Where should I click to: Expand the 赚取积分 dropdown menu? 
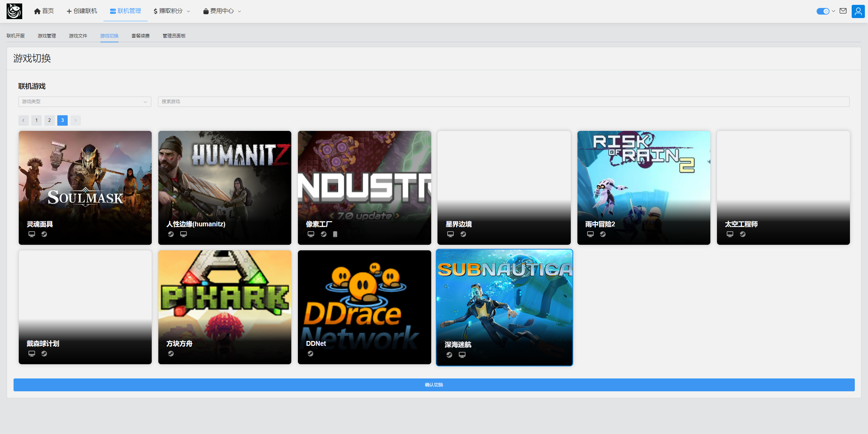click(172, 11)
